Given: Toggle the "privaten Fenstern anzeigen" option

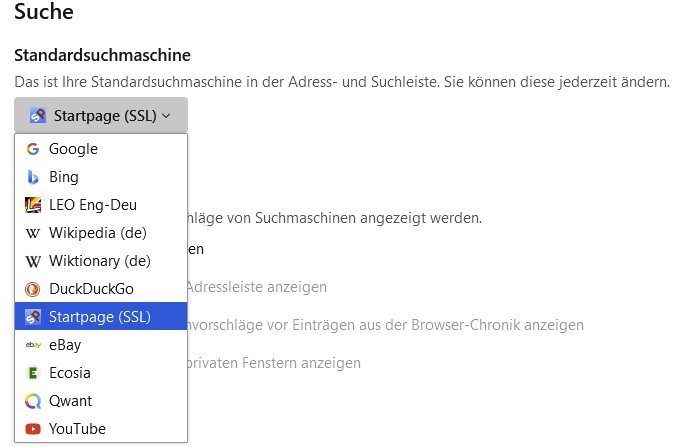Looking at the screenshot, I should coord(274,362).
